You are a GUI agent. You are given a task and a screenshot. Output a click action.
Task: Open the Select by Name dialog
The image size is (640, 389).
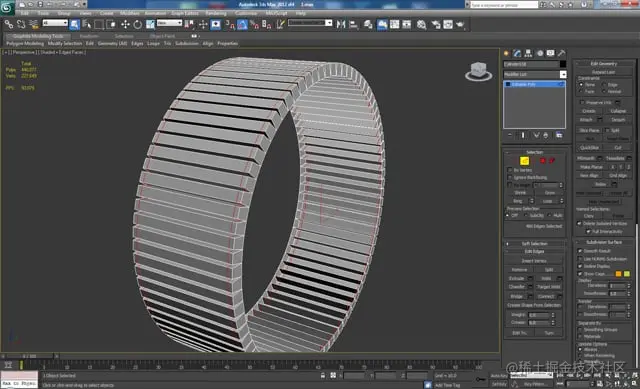pos(87,24)
